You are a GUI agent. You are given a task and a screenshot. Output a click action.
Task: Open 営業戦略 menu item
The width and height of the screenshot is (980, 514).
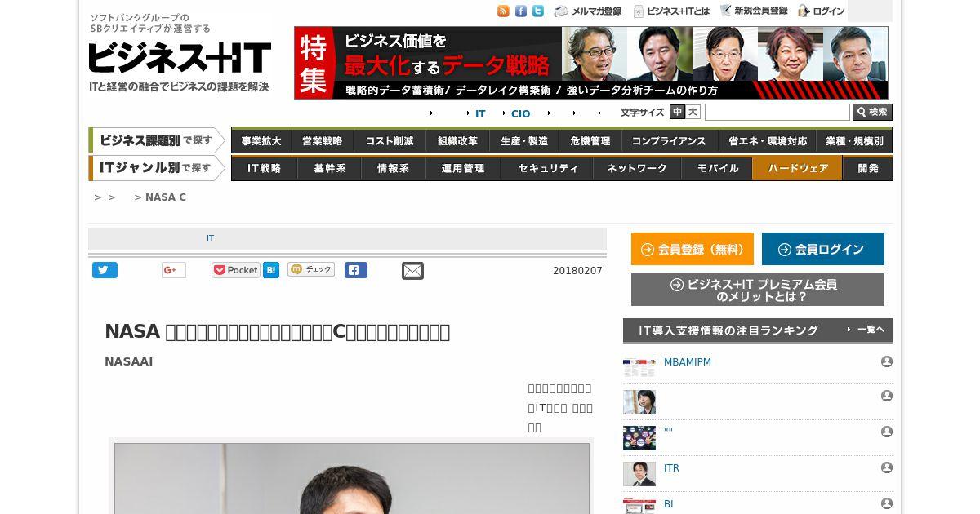[x=323, y=141]
